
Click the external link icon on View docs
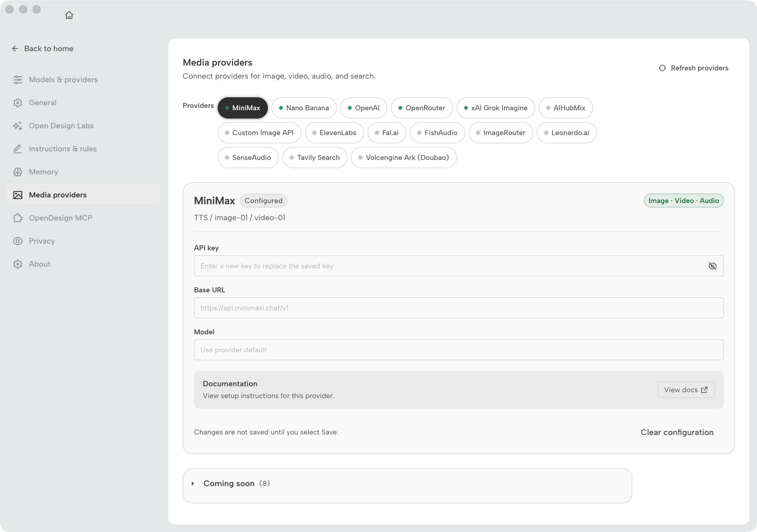[x=704, y=390]
